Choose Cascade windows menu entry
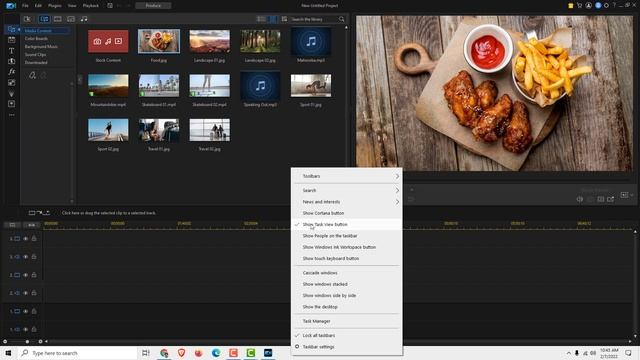The image size is (640, 360). click(x=347, y=273)
